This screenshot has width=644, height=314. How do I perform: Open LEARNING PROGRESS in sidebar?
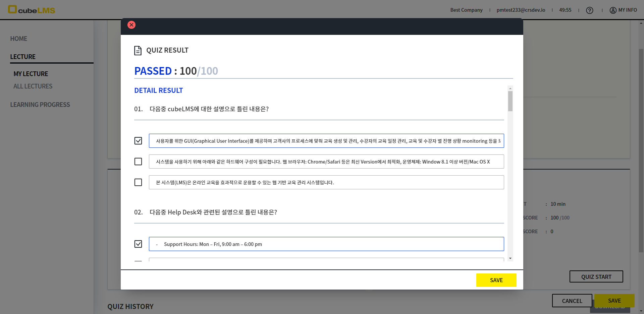(40, 105)
